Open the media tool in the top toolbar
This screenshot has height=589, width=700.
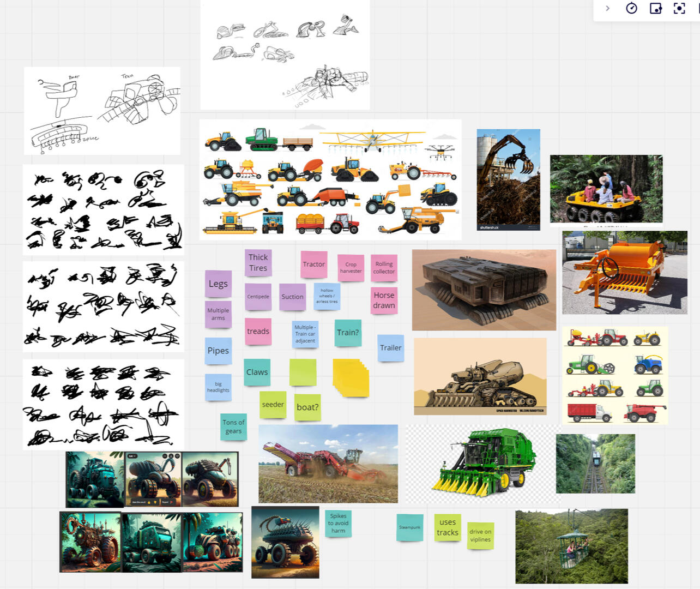[656, 9]
